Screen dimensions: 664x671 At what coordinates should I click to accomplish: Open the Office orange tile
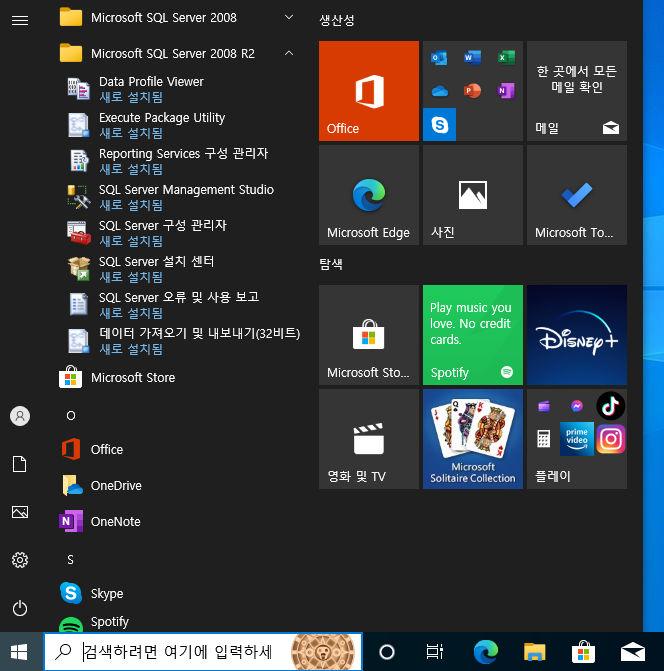369,91
